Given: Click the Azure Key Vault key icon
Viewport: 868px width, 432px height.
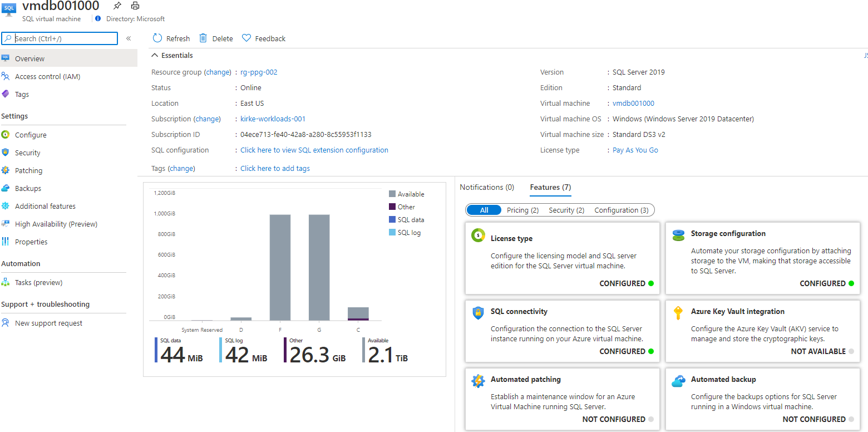Looking at the screenshot, I should (x=678, y=312).
